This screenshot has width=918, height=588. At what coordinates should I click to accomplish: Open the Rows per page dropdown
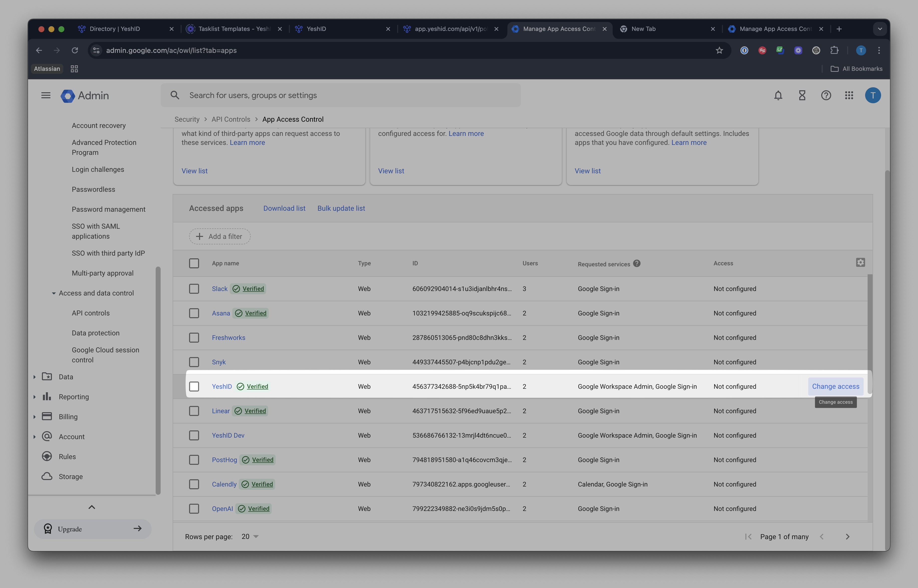(250, 536)
